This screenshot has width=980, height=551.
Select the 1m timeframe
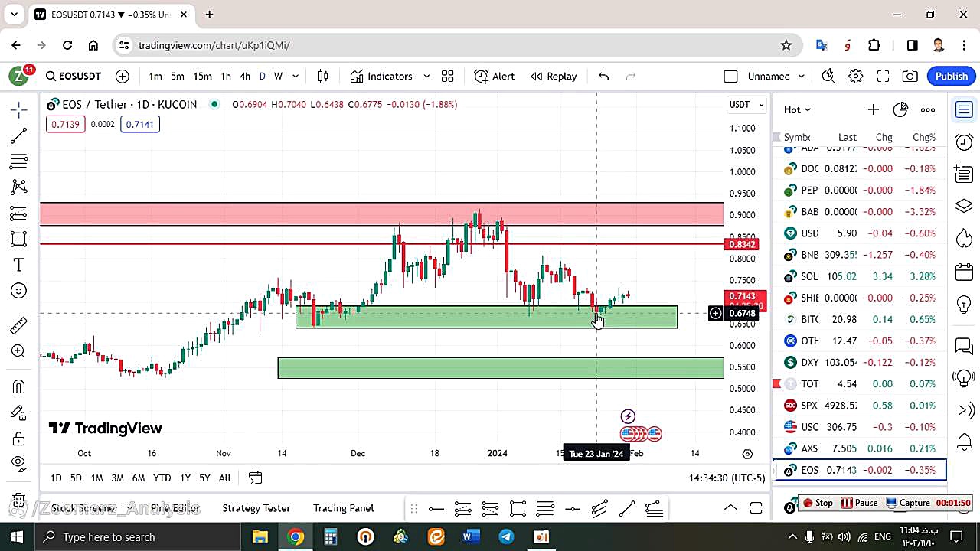coord(155,76)
